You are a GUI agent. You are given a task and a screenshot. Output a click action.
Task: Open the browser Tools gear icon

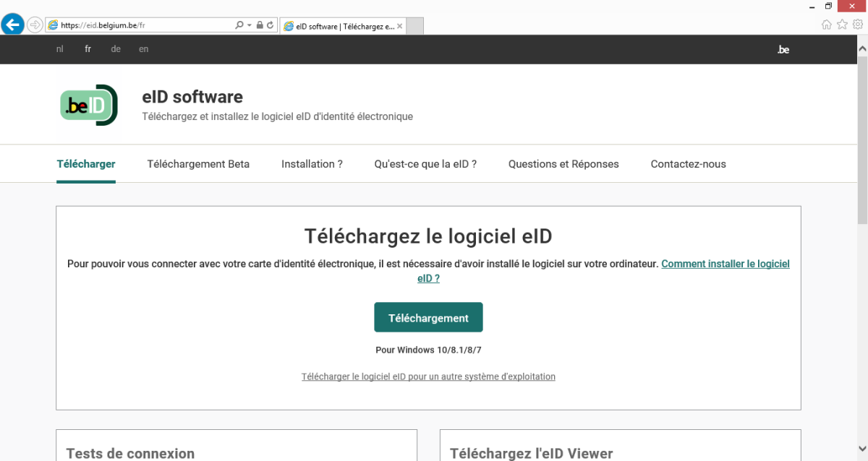tap(857, 25)
